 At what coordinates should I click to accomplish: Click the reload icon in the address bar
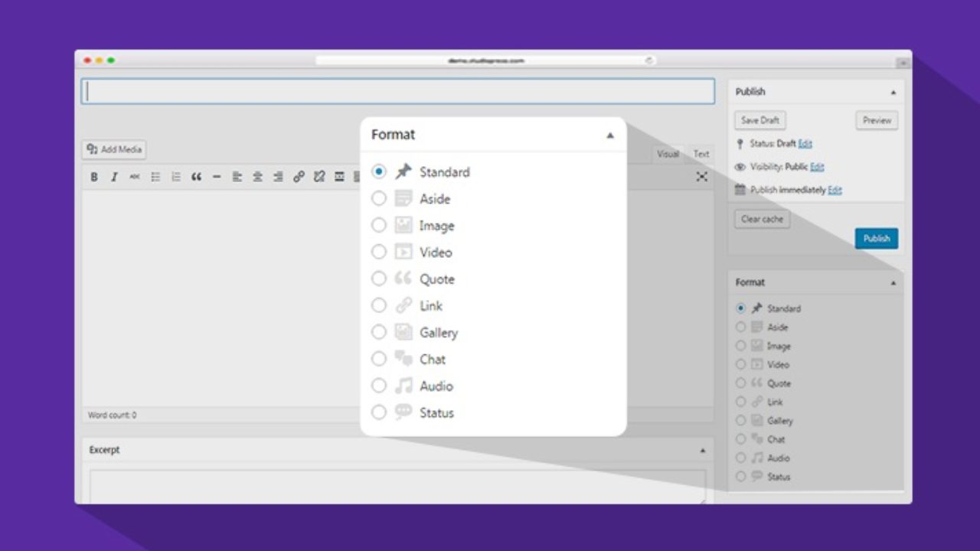tap(649, 60)
